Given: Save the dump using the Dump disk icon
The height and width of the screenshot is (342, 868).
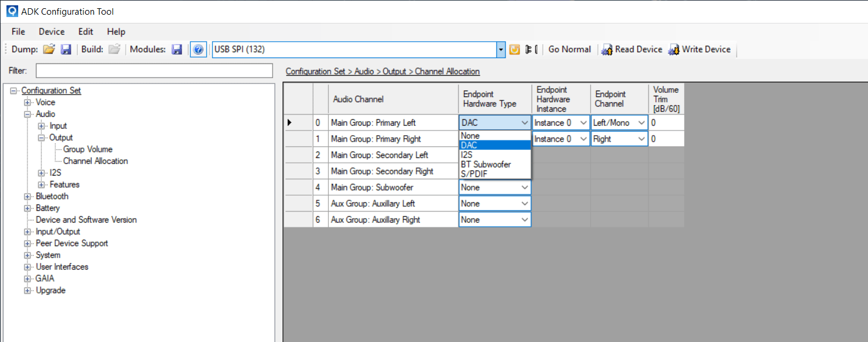Looking at the screenshot, I should click(x=66, y=49).
